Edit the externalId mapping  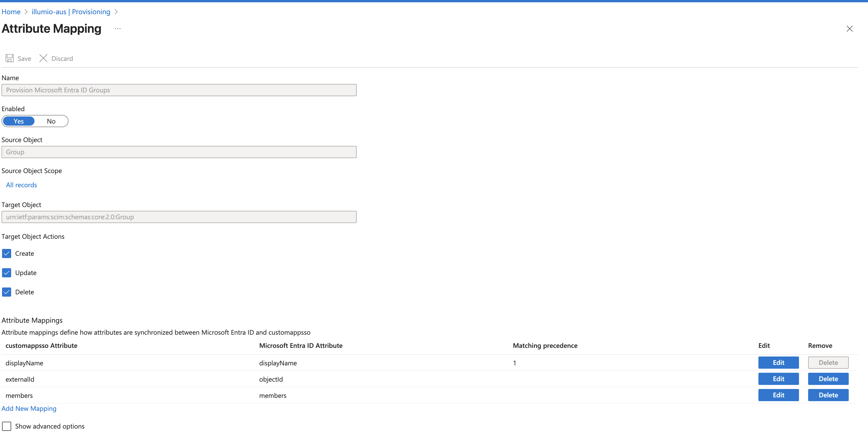pyautogui.click(x=778, y=379)
